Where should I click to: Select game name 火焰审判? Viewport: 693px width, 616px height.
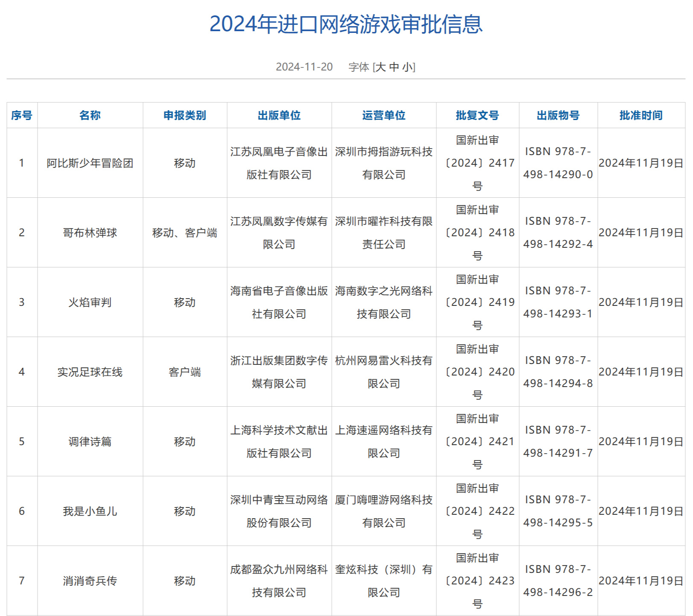coord(90,302)
